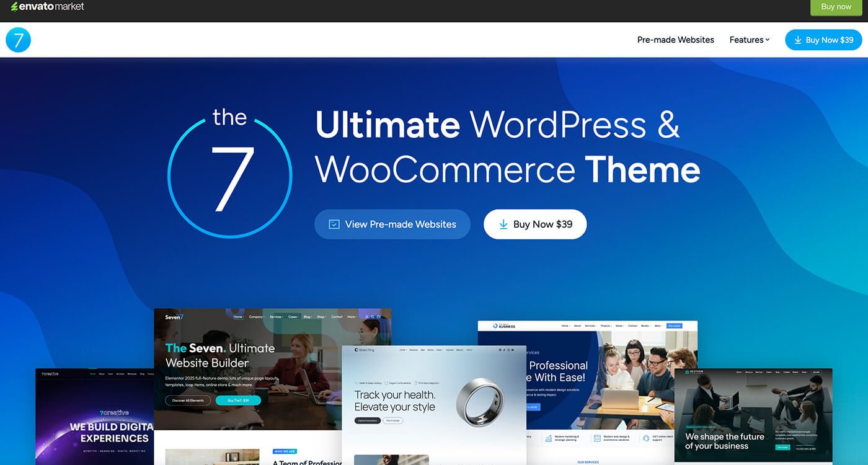The image size is (868, 465).
Task: Click the icon inside View Pre-made Websites button
Action: (x=334, y=224)
